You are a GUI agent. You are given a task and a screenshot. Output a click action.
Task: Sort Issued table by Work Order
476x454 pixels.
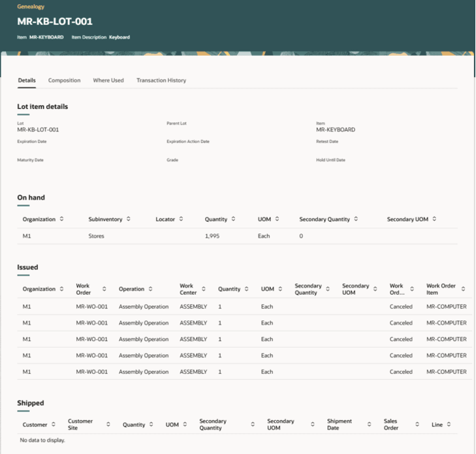click(104, 289)
